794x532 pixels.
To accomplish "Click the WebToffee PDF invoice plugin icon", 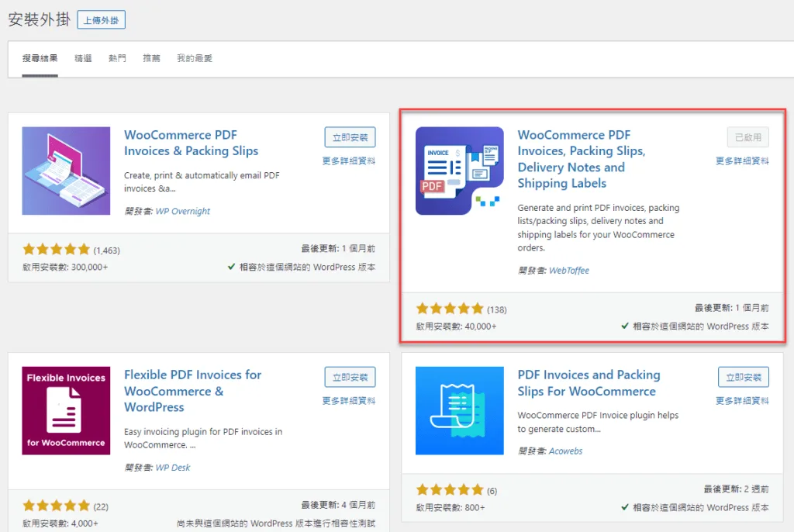I will 460,171.
